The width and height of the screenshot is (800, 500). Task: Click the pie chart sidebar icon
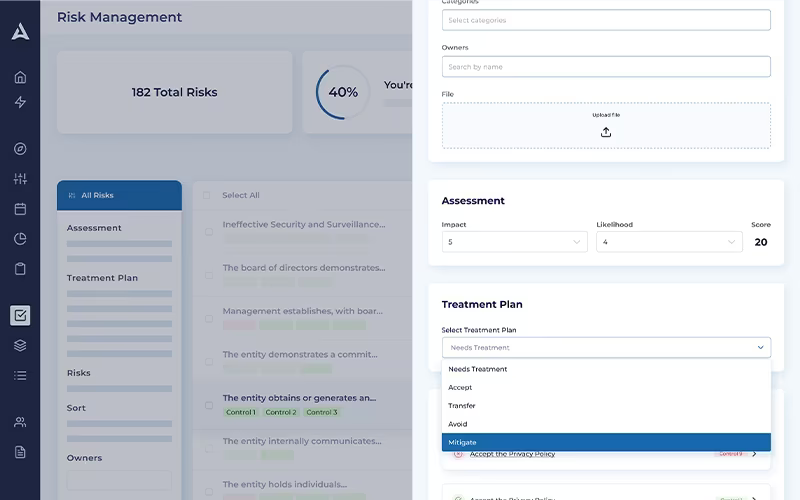(20, 239)
